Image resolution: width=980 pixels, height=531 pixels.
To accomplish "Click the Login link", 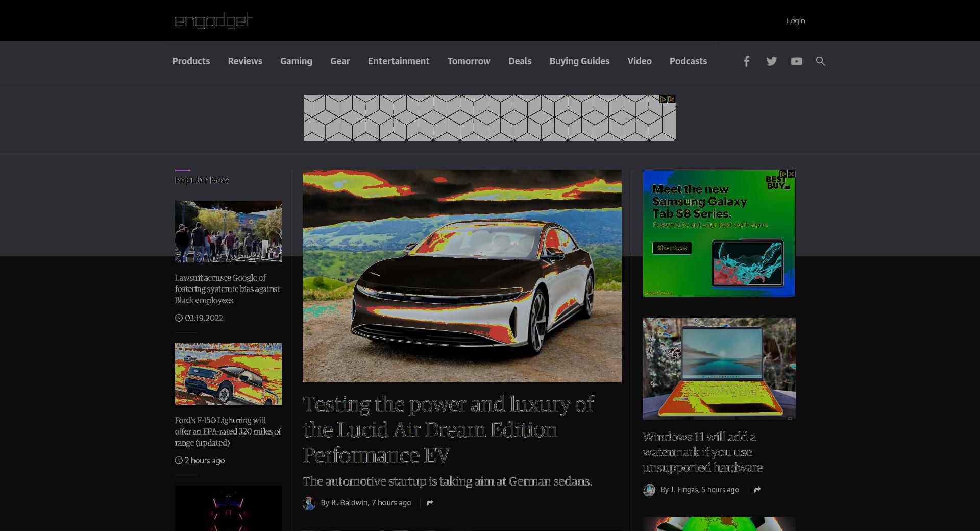I will pos(796,21).
